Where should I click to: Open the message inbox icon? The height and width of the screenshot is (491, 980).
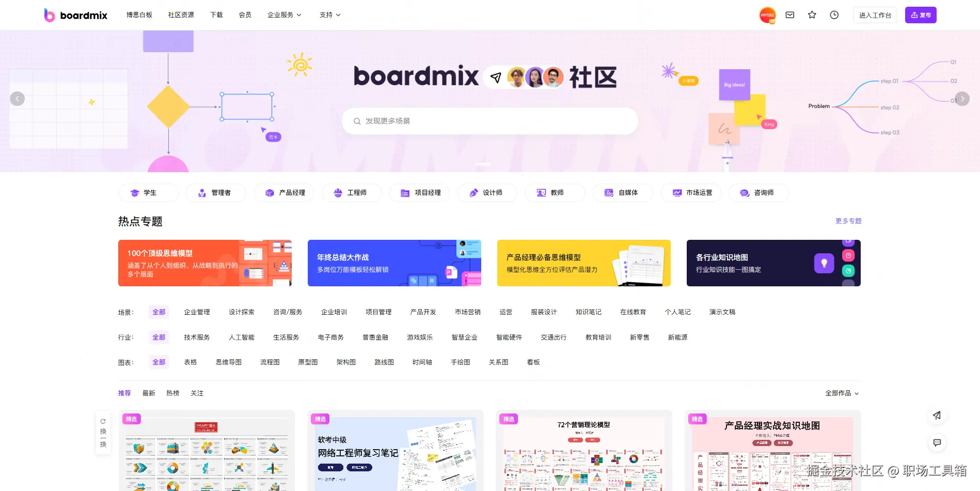789,15
